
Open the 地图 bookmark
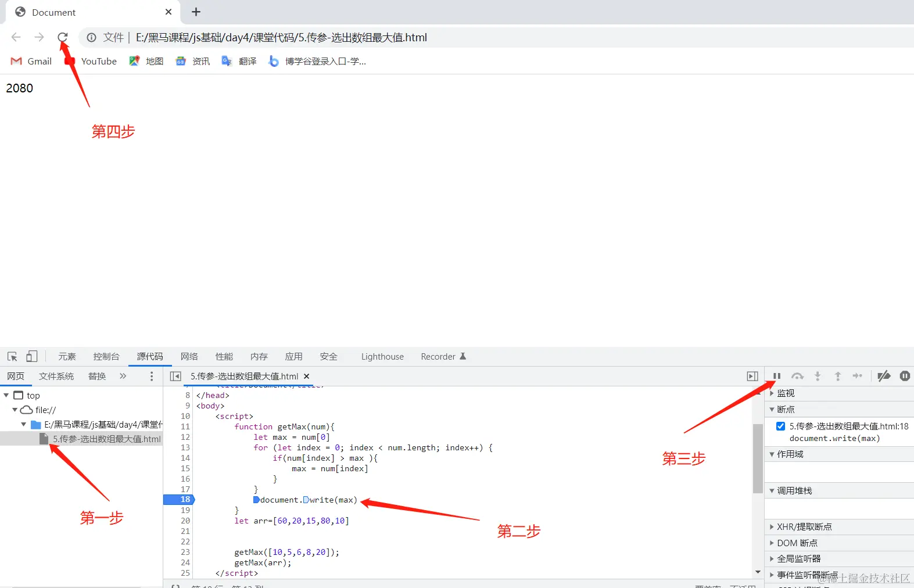click(x=146, y=61)
